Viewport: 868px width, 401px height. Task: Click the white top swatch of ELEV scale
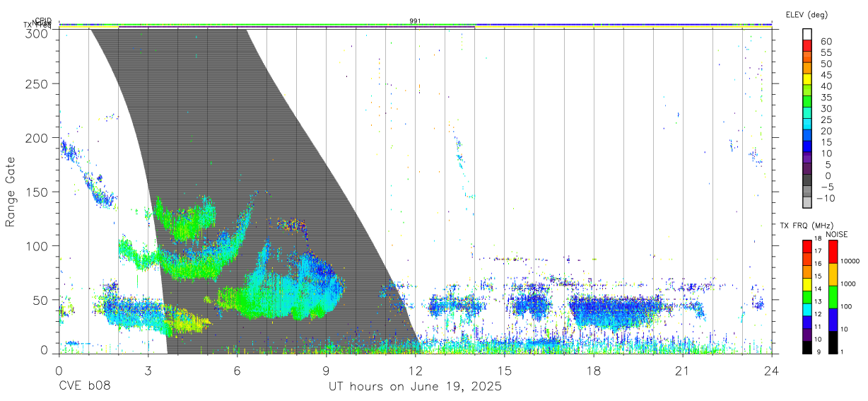807,33
